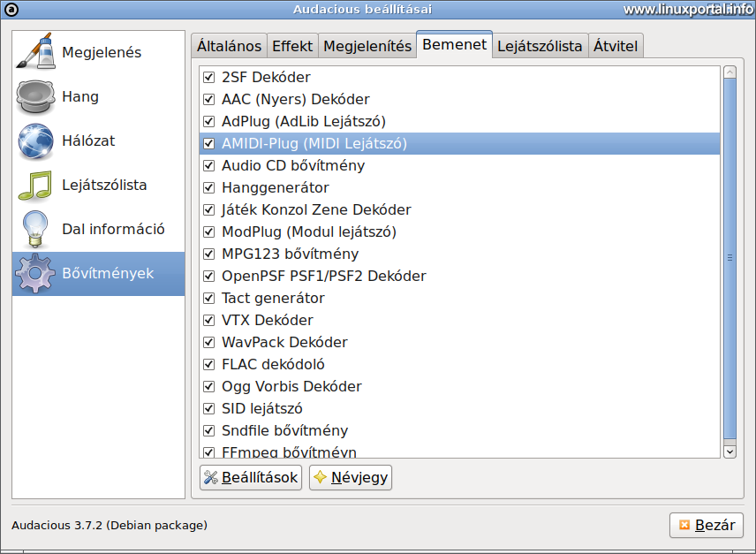This screenshot has height=554, width=756.
Task: Open the Lejátszólista plugin tab
Action: (x=540, y=46)
